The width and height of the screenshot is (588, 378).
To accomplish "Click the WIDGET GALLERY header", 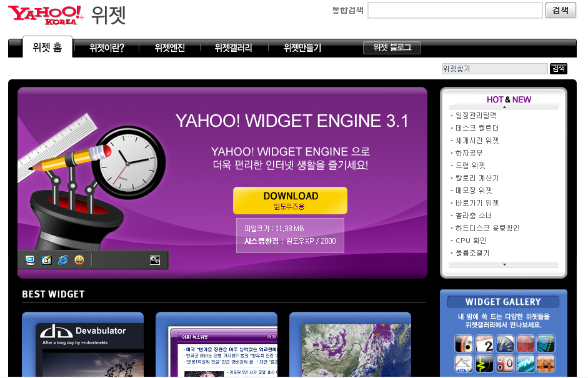I will pyautogui.click(x=503, y=302).
